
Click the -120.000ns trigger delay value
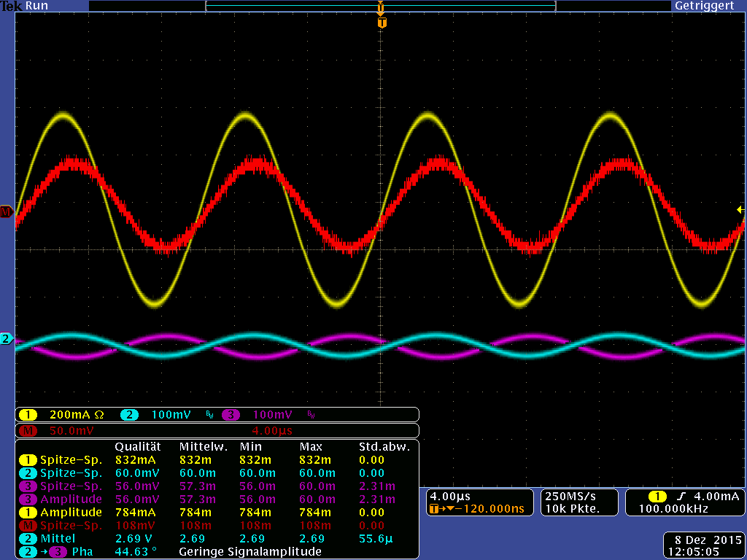(489, 509)
